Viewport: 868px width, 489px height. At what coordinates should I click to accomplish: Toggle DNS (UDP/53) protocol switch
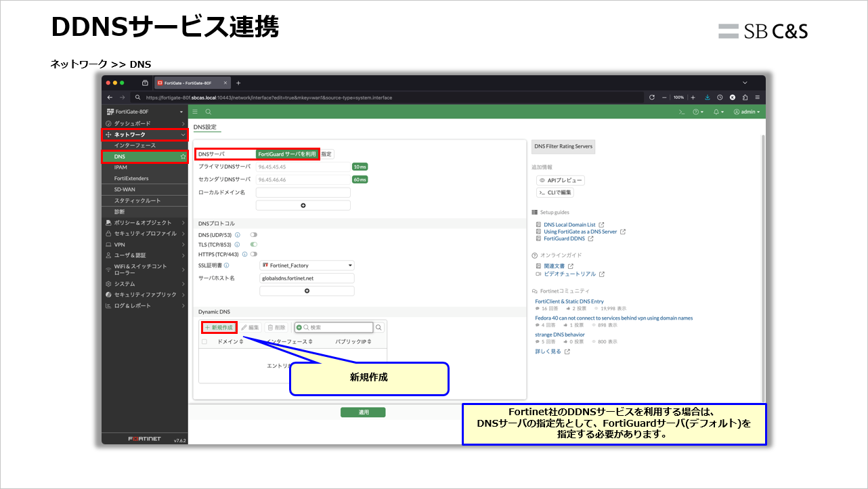[254, 235]
